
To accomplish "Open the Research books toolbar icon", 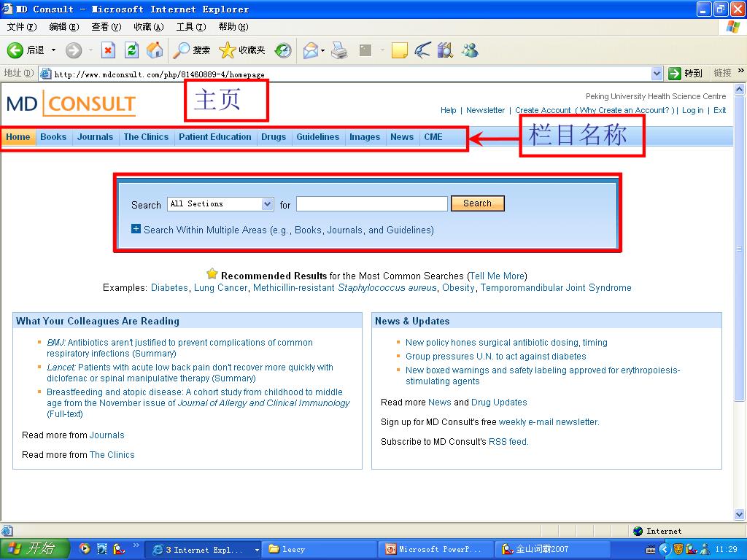I will (445, 50).
